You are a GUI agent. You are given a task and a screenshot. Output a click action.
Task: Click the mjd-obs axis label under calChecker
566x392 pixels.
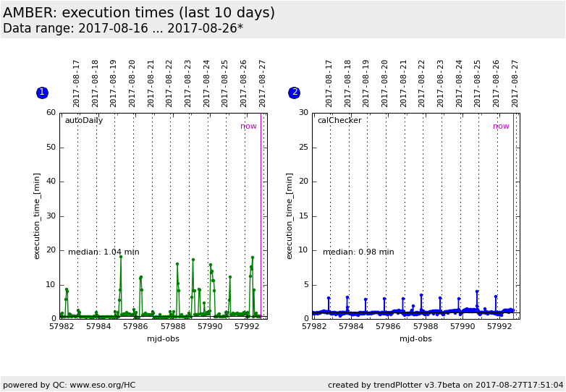click(415, 338)
